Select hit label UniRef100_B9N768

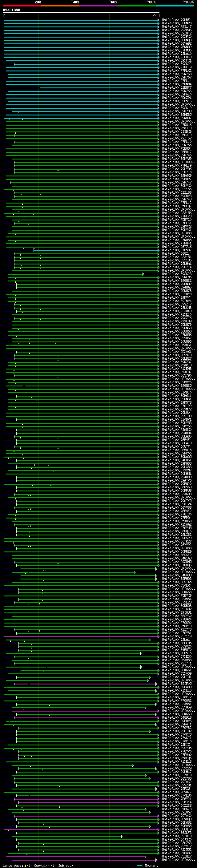pos(177,74)
